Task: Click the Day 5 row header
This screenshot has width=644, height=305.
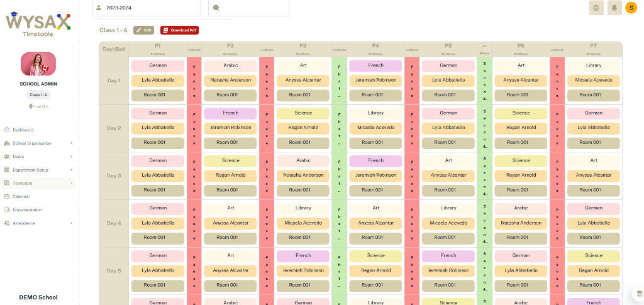Action: (114, 271)
